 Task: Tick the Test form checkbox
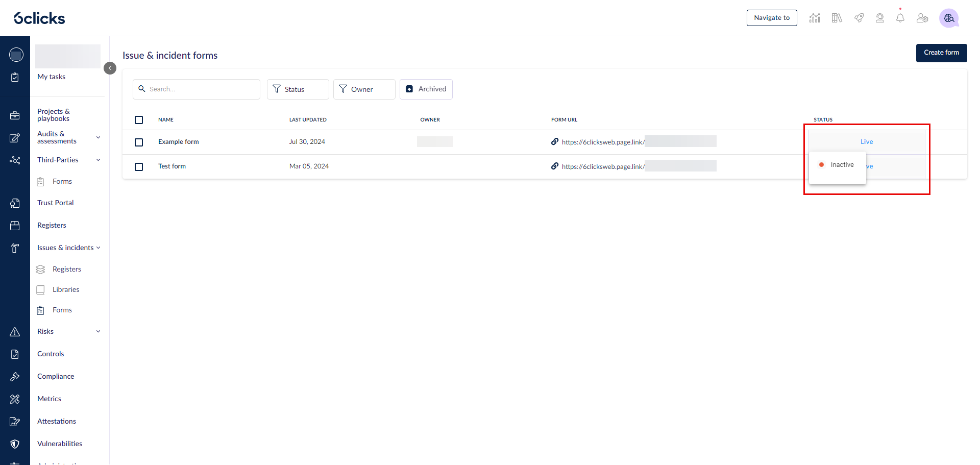click(139, 167)
